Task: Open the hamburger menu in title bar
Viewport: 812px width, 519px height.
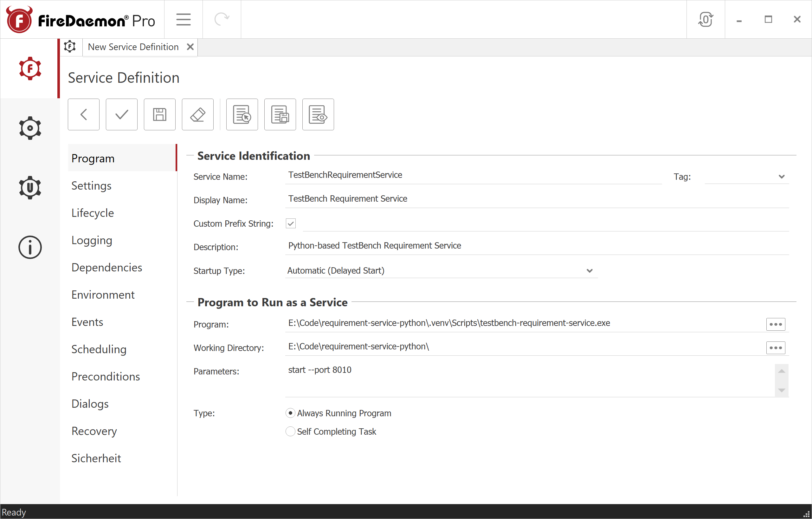Action: pos(184,19)
